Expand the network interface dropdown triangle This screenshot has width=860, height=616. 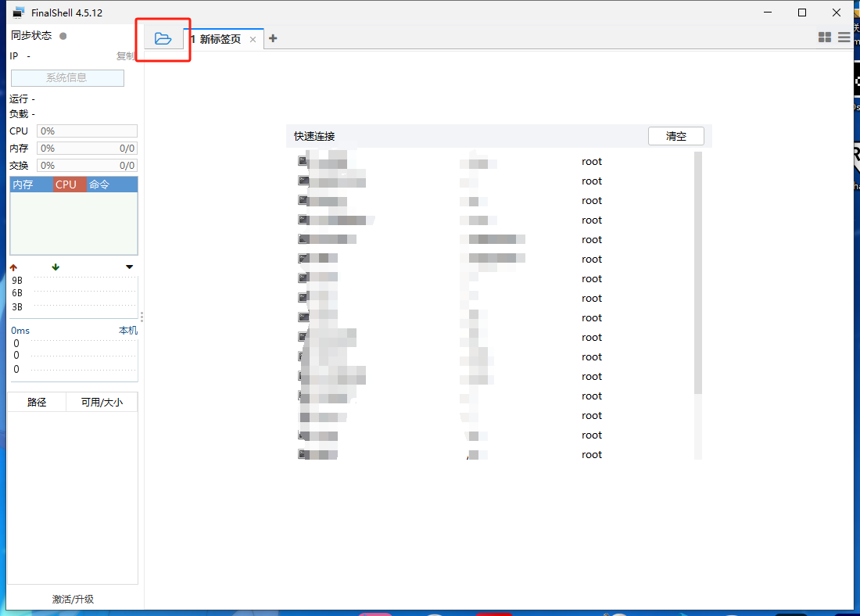(130, 267)
